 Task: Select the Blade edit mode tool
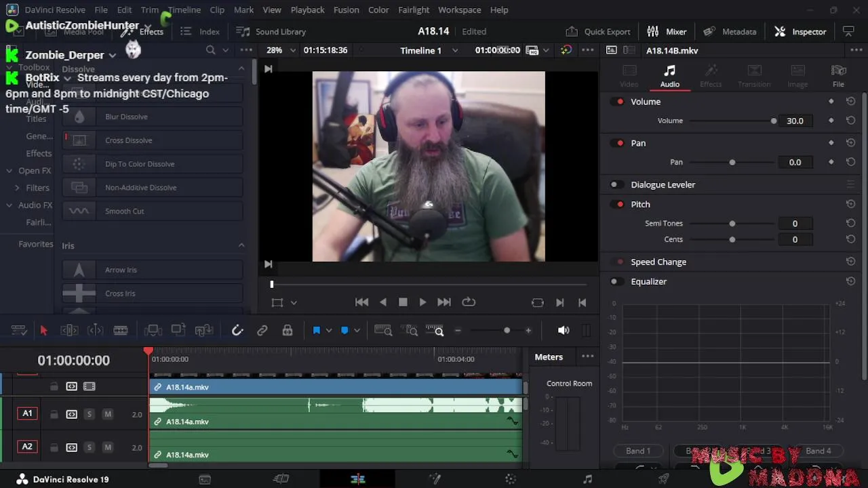(121, 331)
